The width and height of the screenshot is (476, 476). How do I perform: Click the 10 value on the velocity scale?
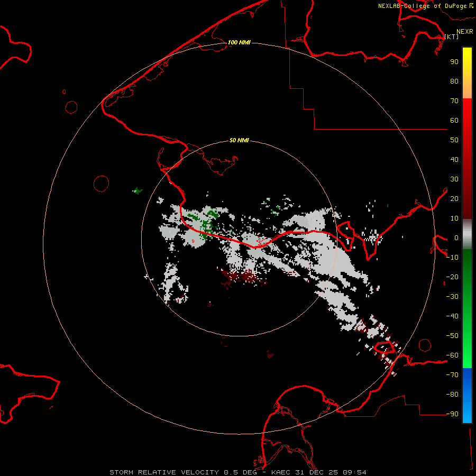454,218
